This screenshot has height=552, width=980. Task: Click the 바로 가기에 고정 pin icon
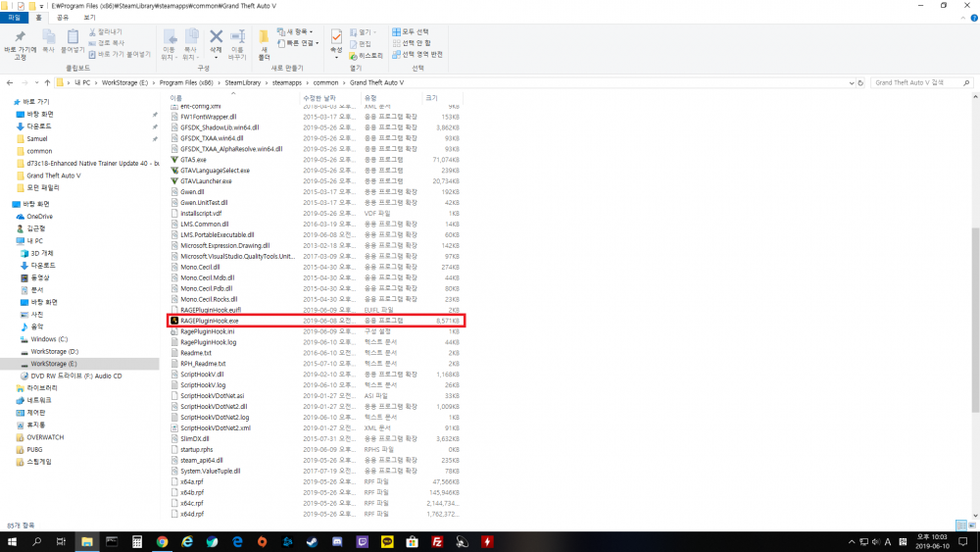click(20, 37)
